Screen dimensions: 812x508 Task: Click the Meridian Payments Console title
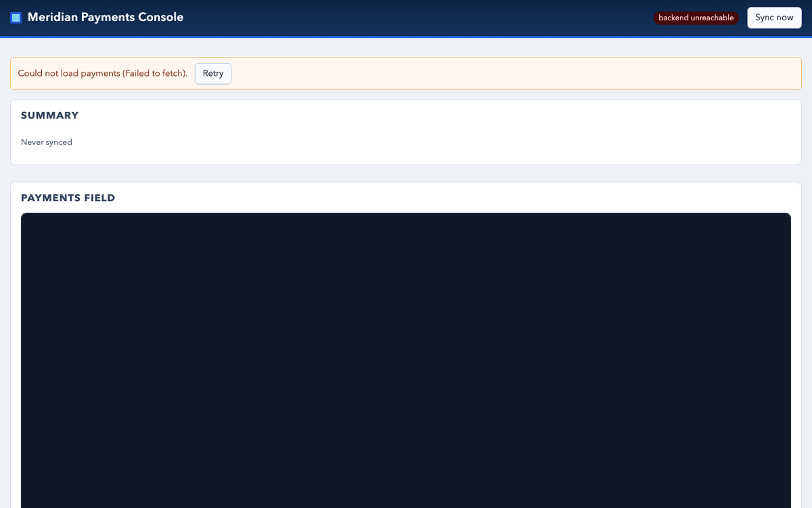(x=106, y=18)
